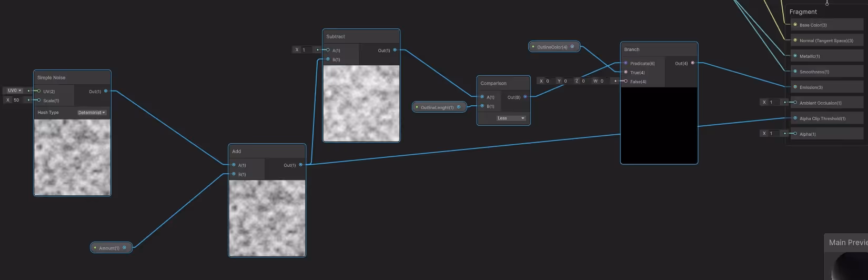The height and width of the screenshot is (280, 868).
Task: Select the OutlineLenght(1) property node
Action: click(440, 107)
